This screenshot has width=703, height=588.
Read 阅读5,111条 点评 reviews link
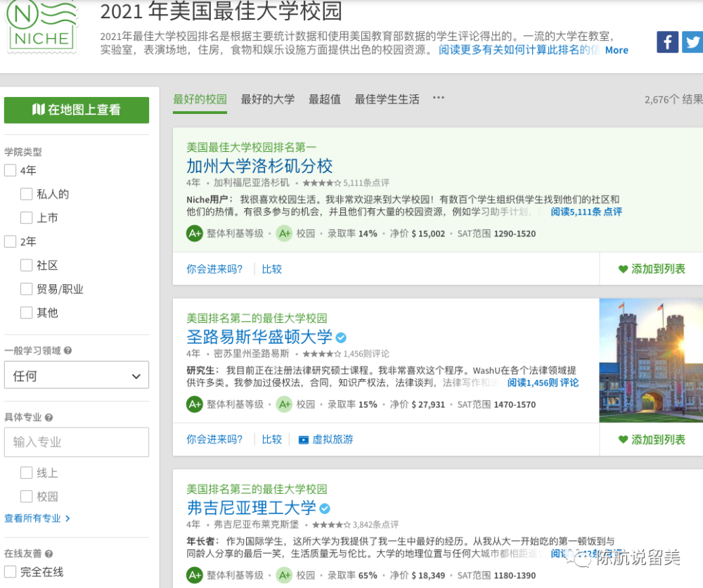[x=586, y=212]
